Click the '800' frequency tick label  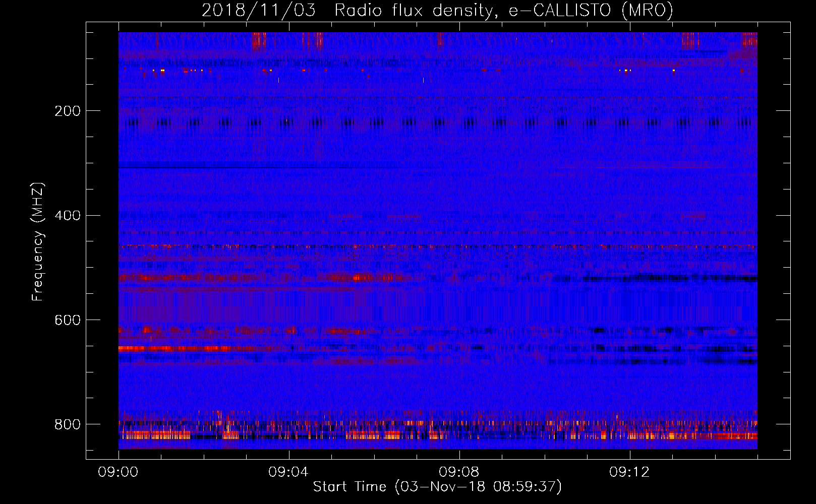click(x=67, y=424)
